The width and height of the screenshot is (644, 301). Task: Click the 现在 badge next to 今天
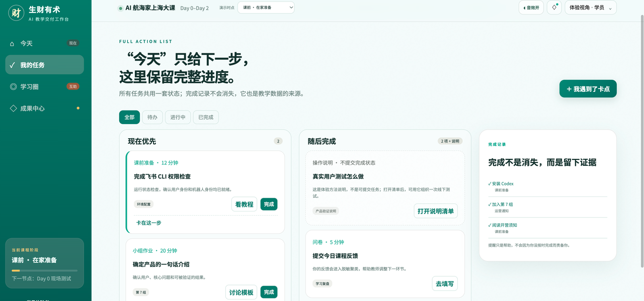coord(73,43)
